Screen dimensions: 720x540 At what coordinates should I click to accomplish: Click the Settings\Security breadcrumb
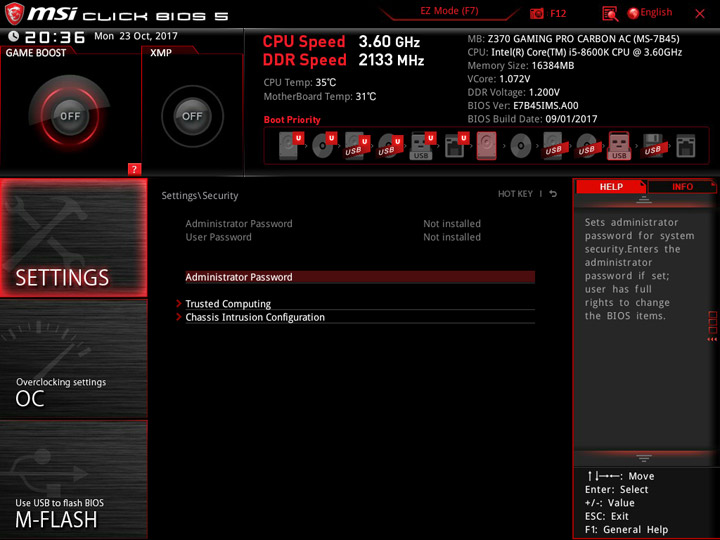tap(200, 196)
